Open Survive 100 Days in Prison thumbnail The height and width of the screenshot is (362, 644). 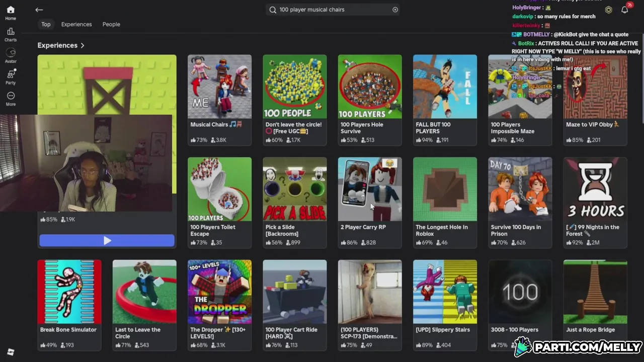click(x=520, y=189)
